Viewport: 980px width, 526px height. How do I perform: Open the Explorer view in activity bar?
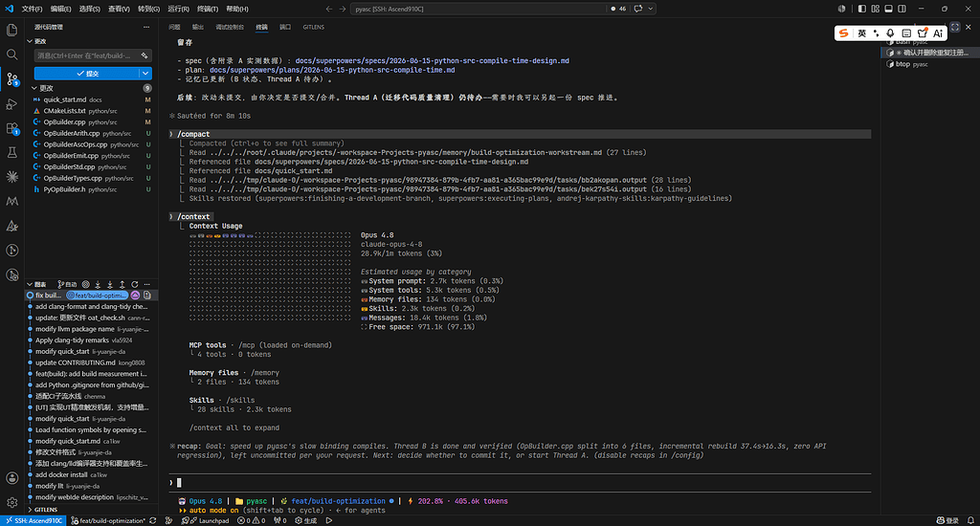click(11, 30)
